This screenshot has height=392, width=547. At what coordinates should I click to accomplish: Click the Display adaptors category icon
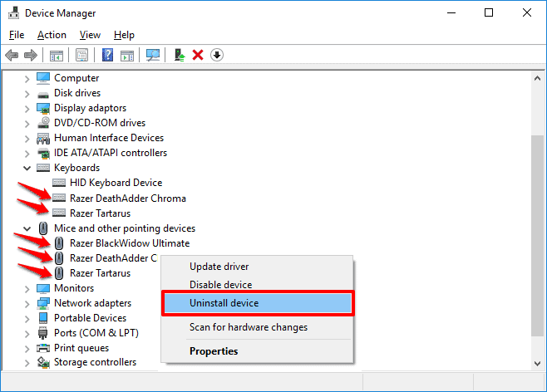coord(43,108)
